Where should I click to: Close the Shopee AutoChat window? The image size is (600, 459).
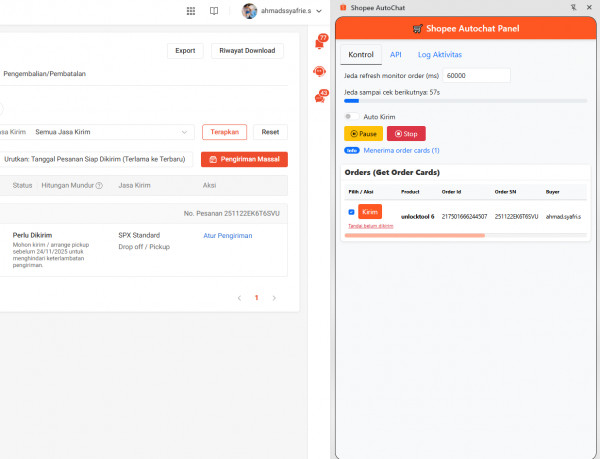[x=589, y=7]
